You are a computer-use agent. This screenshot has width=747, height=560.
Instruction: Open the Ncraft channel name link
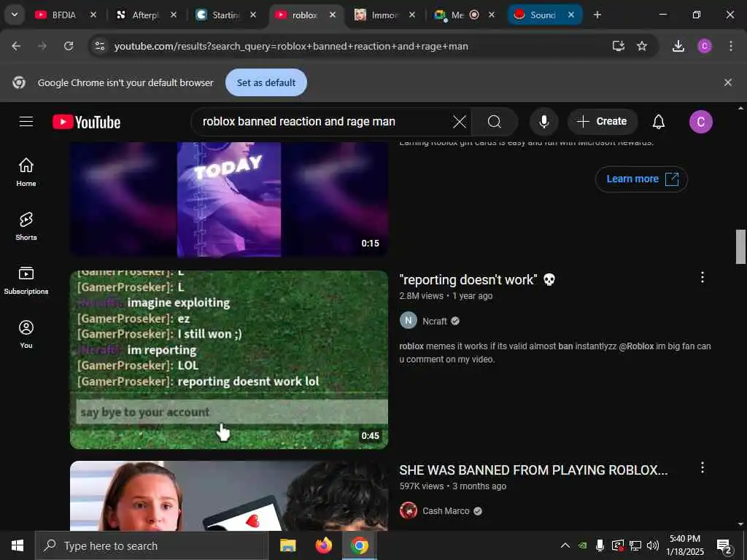pyautogui.click(x=435, y=321)
